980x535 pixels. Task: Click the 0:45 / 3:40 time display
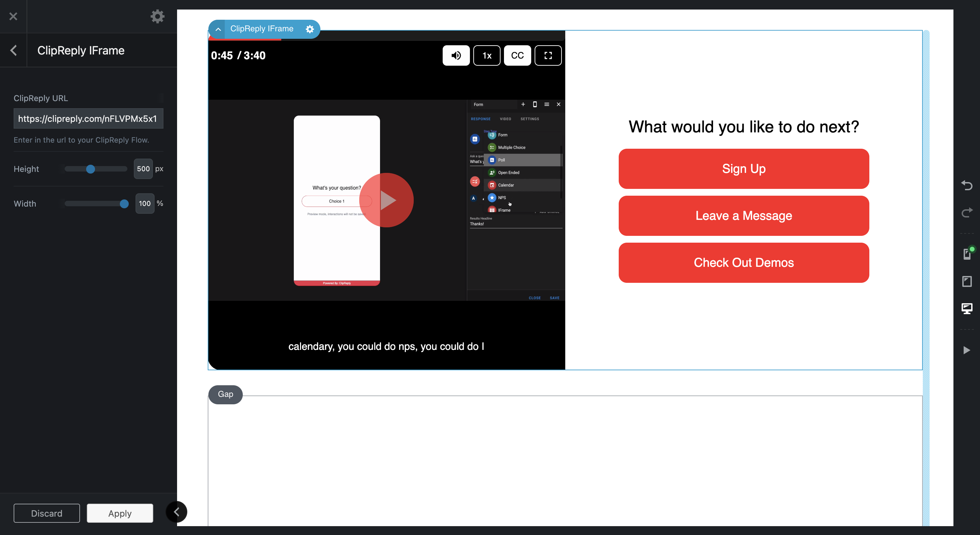pos(238,55)
